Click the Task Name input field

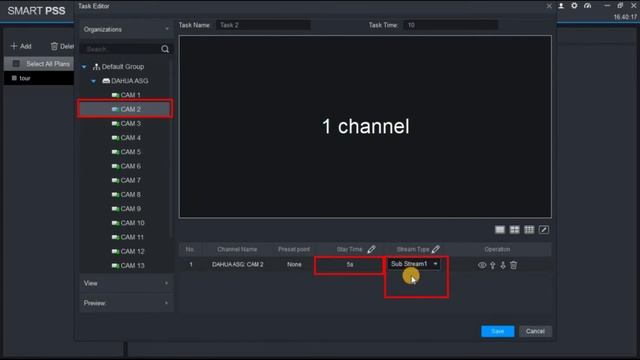tap(263, 25)
